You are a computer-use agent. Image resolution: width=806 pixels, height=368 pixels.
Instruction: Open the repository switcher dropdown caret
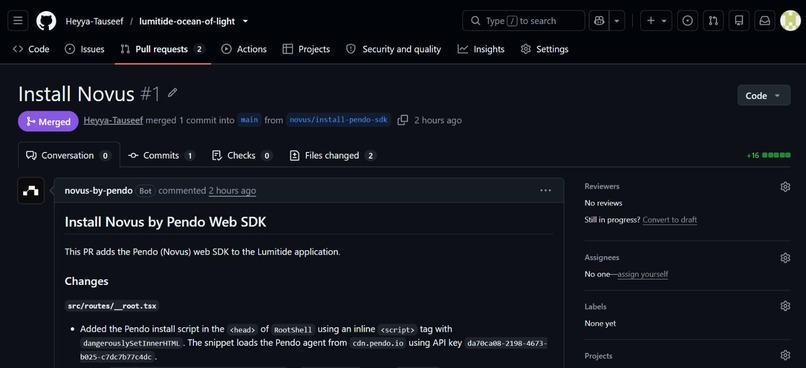coord(245,21)
